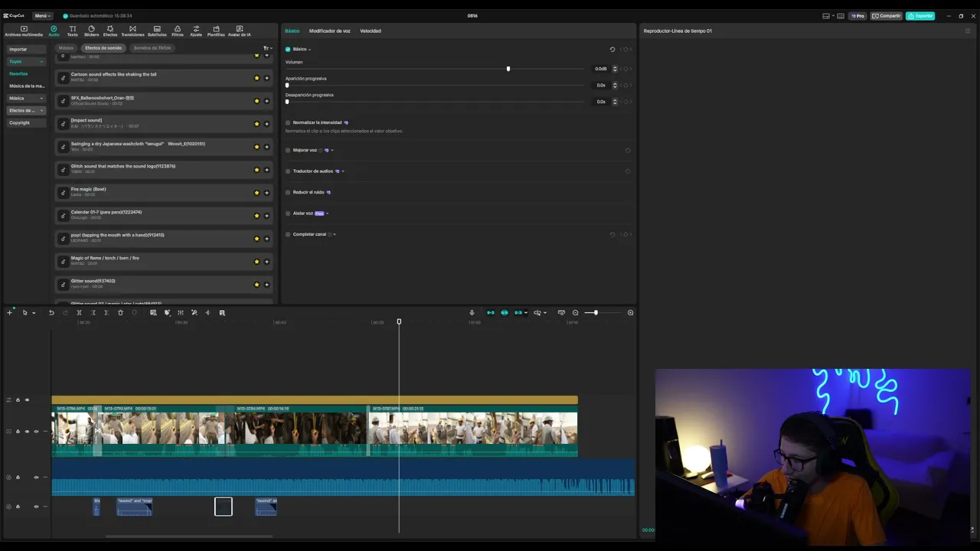Expand the Traductor de audios options arrow
980x551 pixels.
(x=343, y=171)
